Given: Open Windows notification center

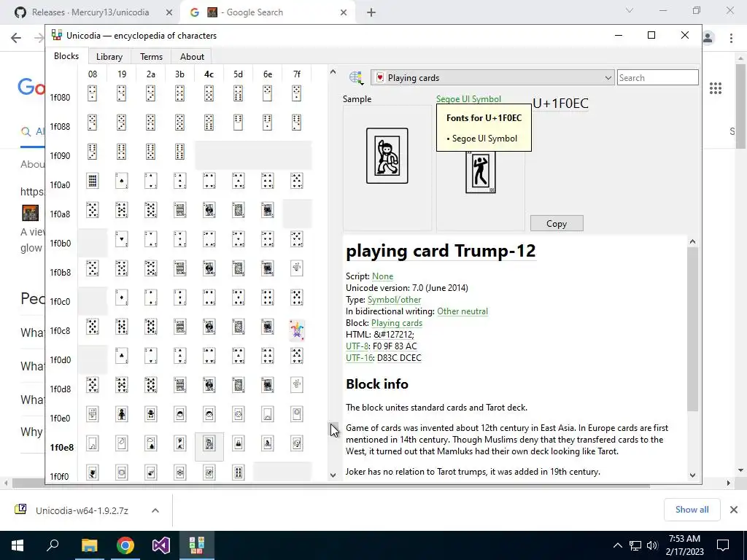Looking at the screenshot, I should (x=723, y=545).
